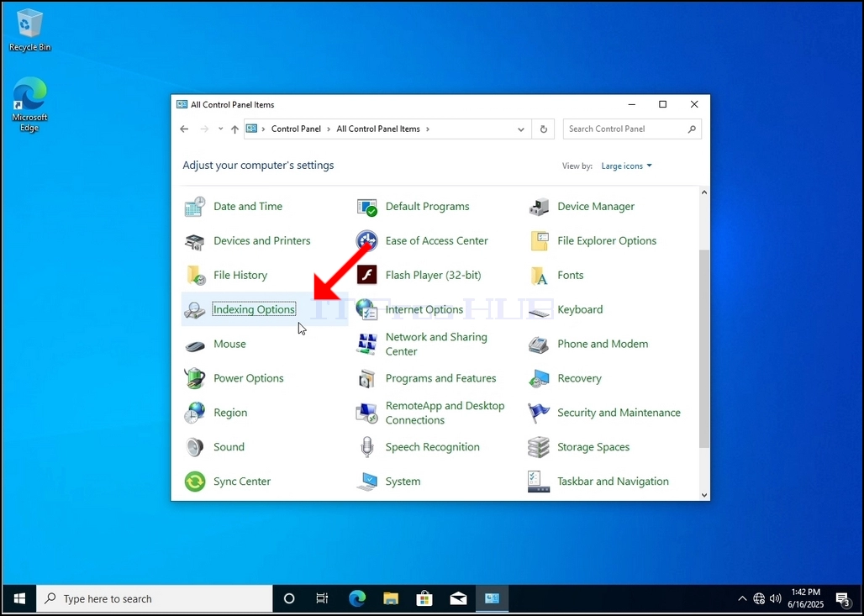Click the Power Options label

coord(249,378)
